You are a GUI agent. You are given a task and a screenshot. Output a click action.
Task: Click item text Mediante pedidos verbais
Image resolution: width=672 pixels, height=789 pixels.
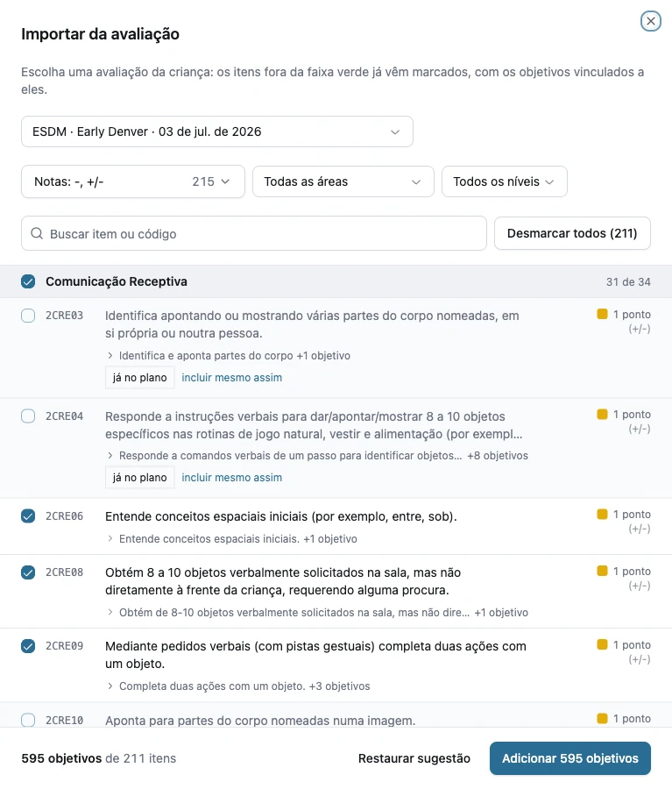(315, 655)
